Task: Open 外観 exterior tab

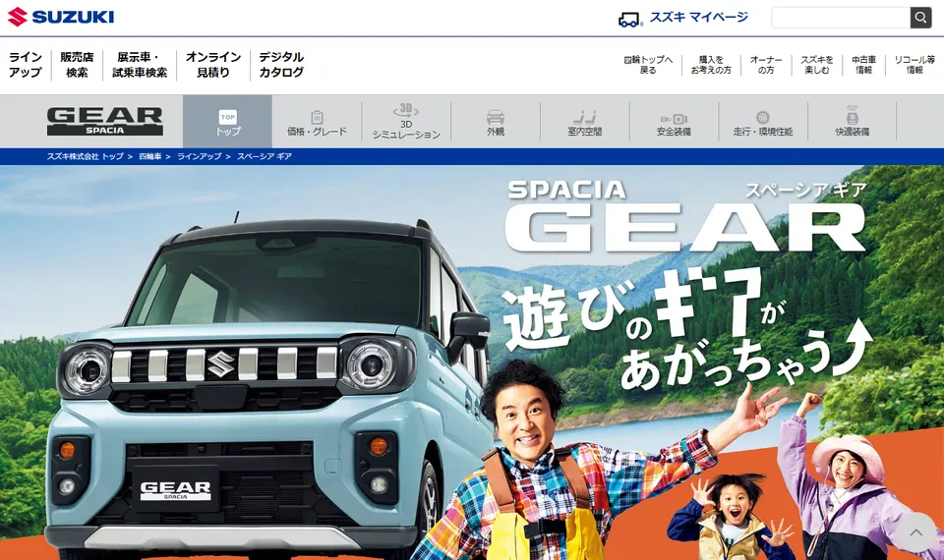Action: (496, 122)
